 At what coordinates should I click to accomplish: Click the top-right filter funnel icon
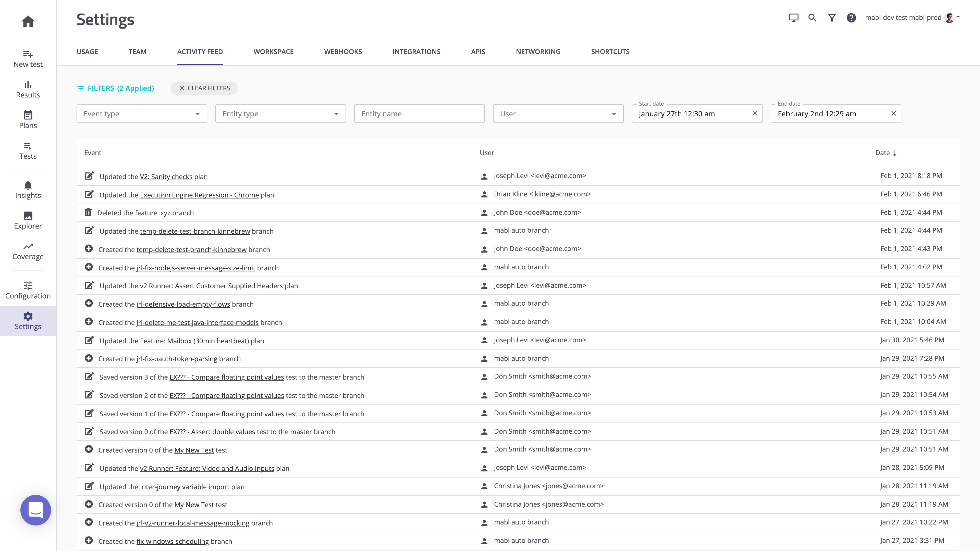tap(832, 18)
